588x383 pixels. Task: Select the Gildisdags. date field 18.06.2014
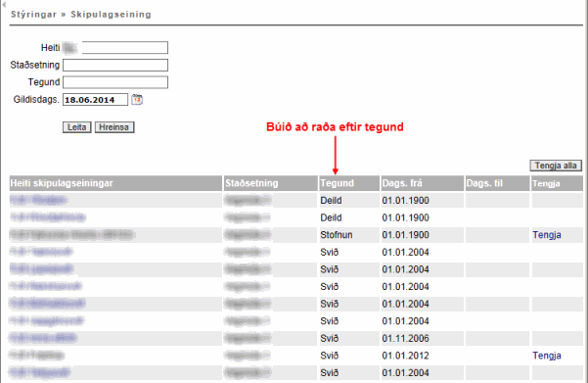(95, 100)
